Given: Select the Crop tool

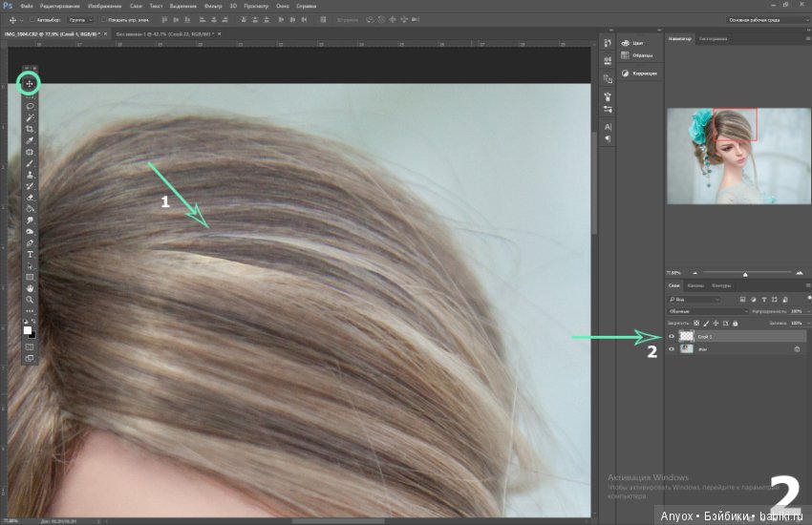Looking at the screenshot, I should (x=30, y=129).
